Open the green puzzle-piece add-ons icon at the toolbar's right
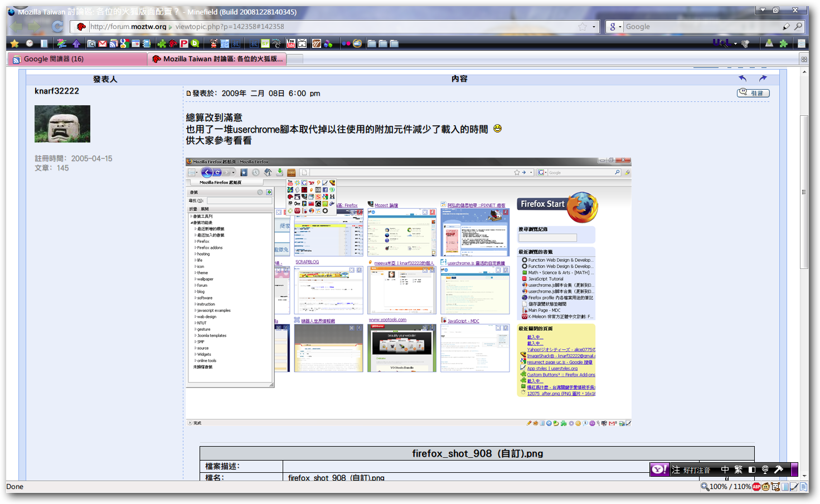 (783, 43)
